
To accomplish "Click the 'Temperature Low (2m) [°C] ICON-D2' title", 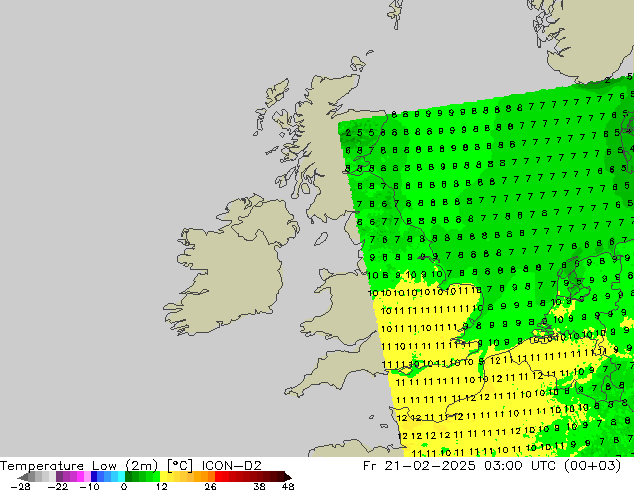I will [x=131, y=466].
